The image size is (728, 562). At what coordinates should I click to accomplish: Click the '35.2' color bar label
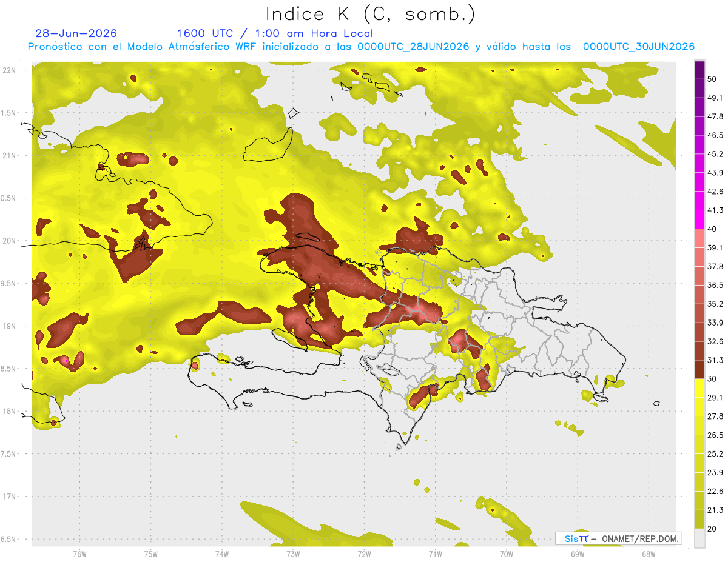pos(715,304)
